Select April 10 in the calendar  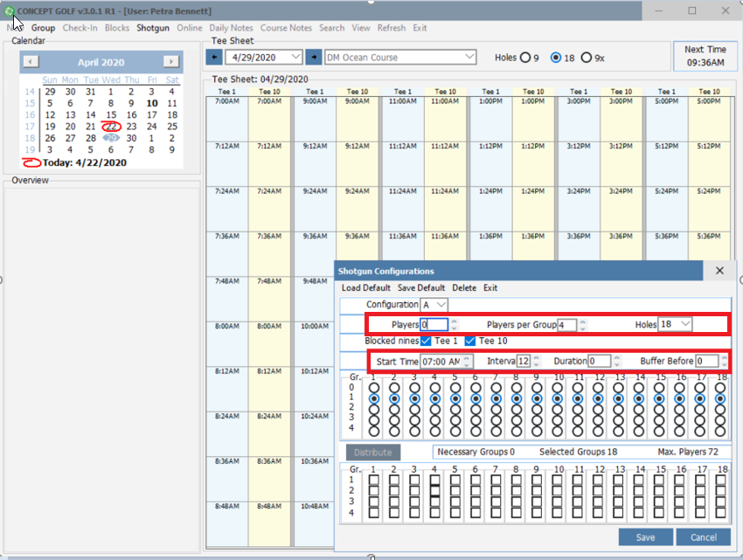[152, 103]
